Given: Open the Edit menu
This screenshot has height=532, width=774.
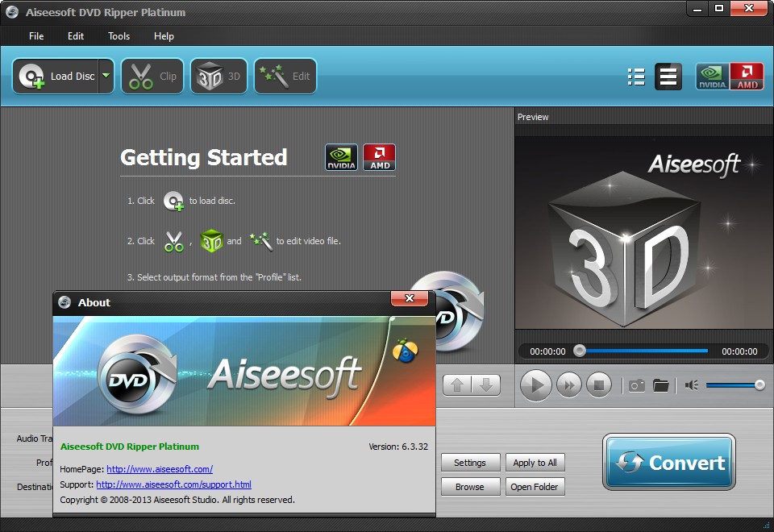Looking at the screenshot, I should coord(76,36).
